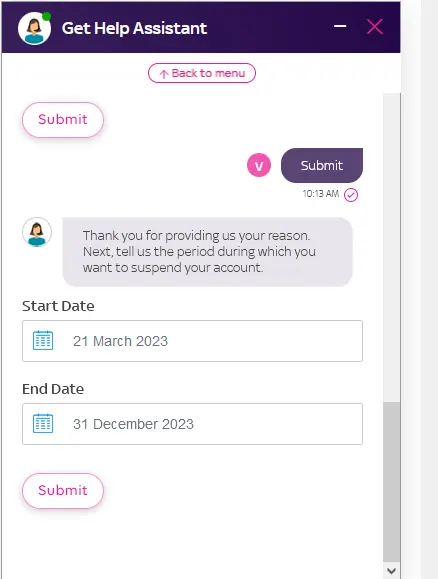Click the assistant avatar beside the message
The width and height of the screenshot is (438, 579).
coord(37,232)
